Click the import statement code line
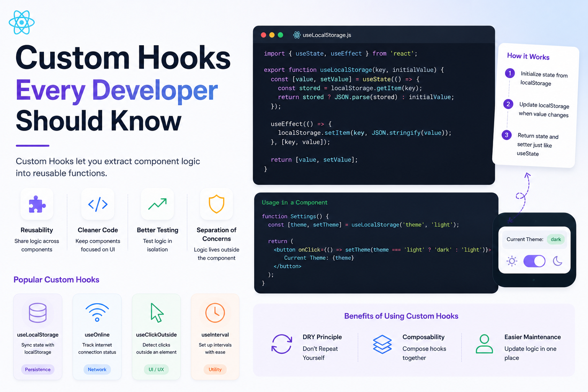588x392 pixels. coord(341,54)
